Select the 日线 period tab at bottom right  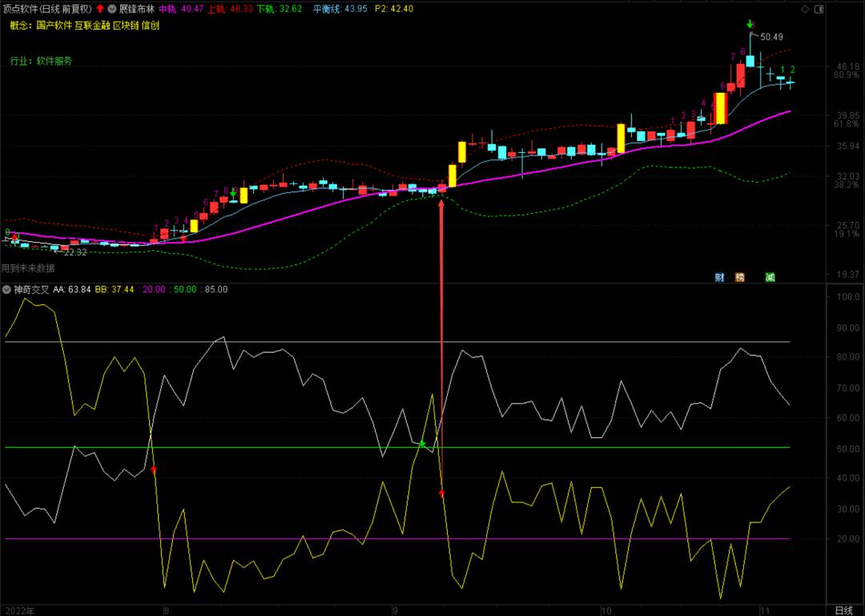tap(844, 610)
